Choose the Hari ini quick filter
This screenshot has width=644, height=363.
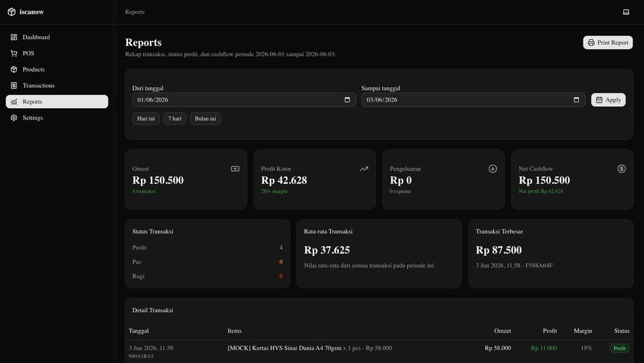tap(146, 119)
